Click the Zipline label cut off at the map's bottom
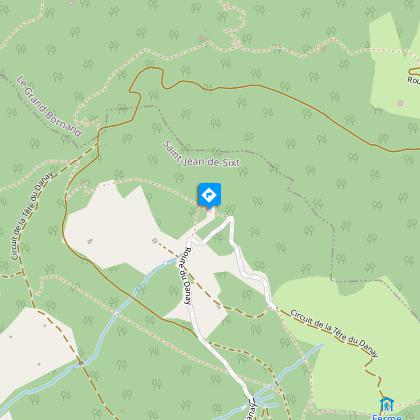420x420 pixels. tap(252, 409)
